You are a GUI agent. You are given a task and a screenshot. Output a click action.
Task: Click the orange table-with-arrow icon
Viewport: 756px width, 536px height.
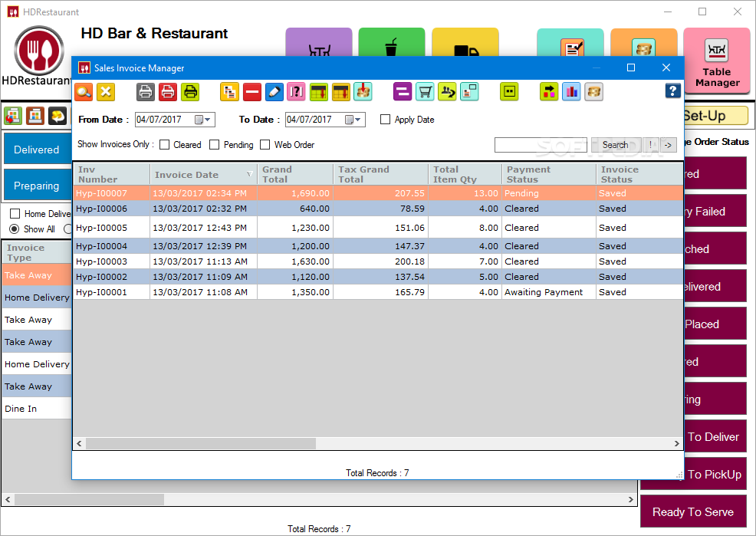point(341,91)
